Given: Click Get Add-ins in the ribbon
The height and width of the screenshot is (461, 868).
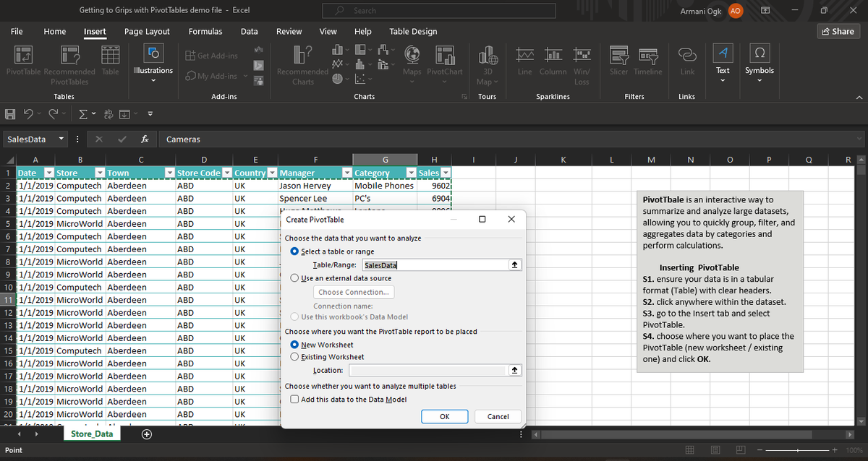Looking at the screenshot, I should [x=211, y=56].
